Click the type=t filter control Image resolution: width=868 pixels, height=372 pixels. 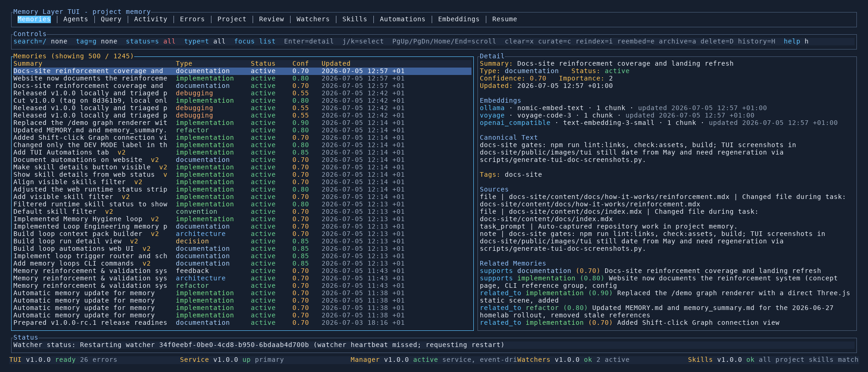(x=205, y=41)
